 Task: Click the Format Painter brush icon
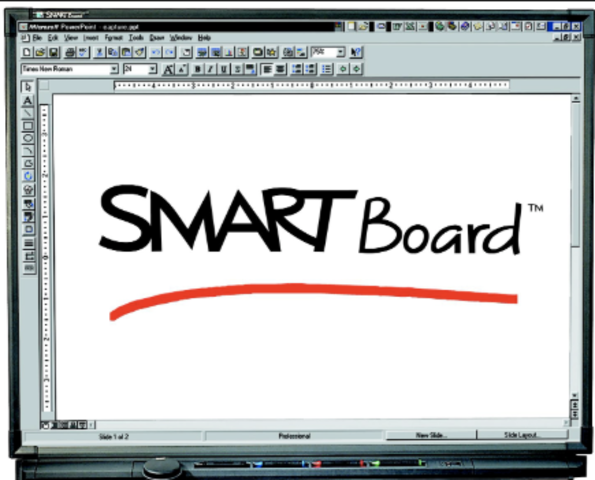click(x=140, y=52)
